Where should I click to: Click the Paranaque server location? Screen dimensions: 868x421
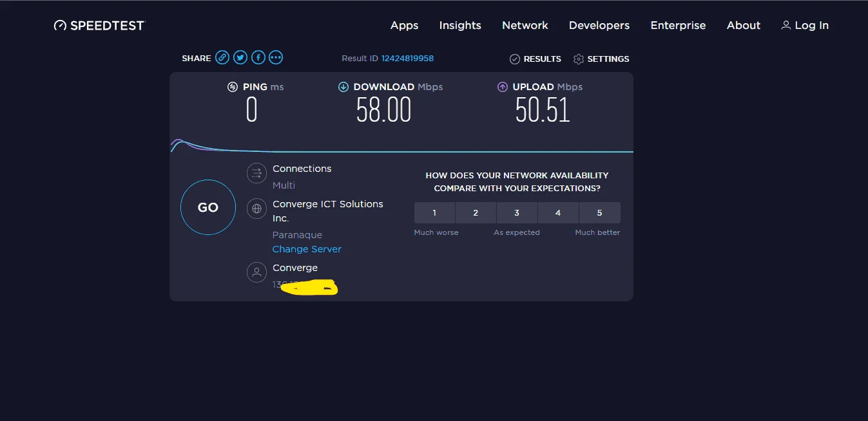click(297, 235)
